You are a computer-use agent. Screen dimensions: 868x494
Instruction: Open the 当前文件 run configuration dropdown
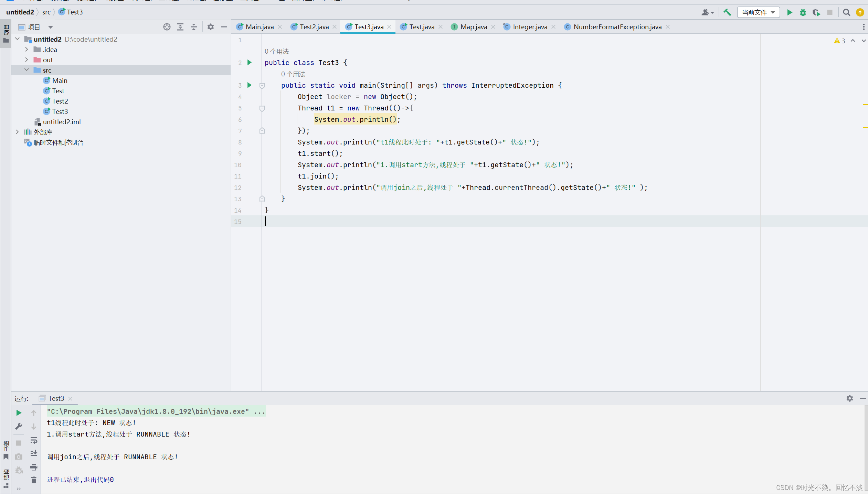pyautogui.click(x=758, y=12)
